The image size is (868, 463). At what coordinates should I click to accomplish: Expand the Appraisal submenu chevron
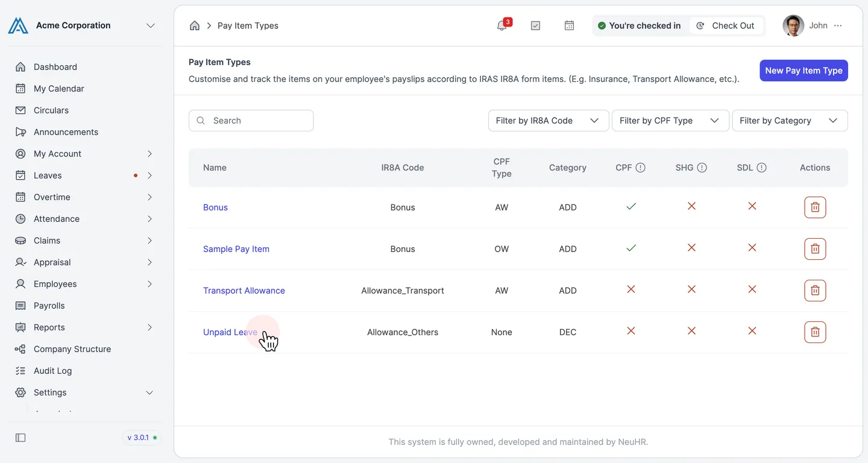point(149,262)
